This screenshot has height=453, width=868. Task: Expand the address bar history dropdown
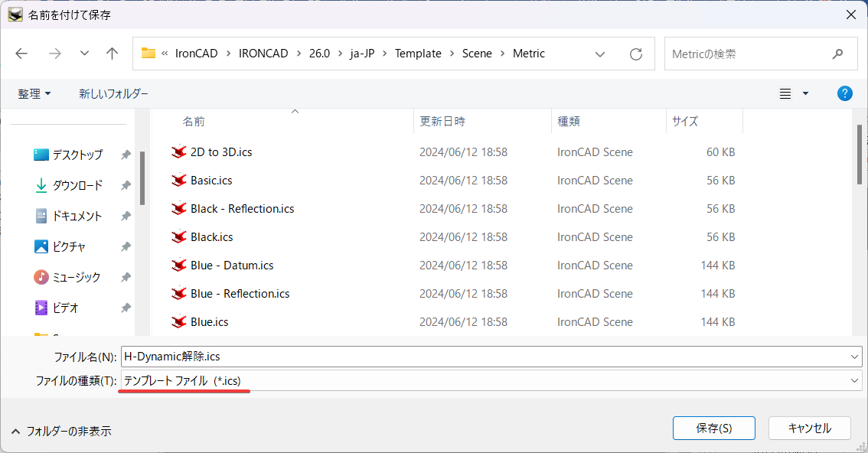(599, 54)
